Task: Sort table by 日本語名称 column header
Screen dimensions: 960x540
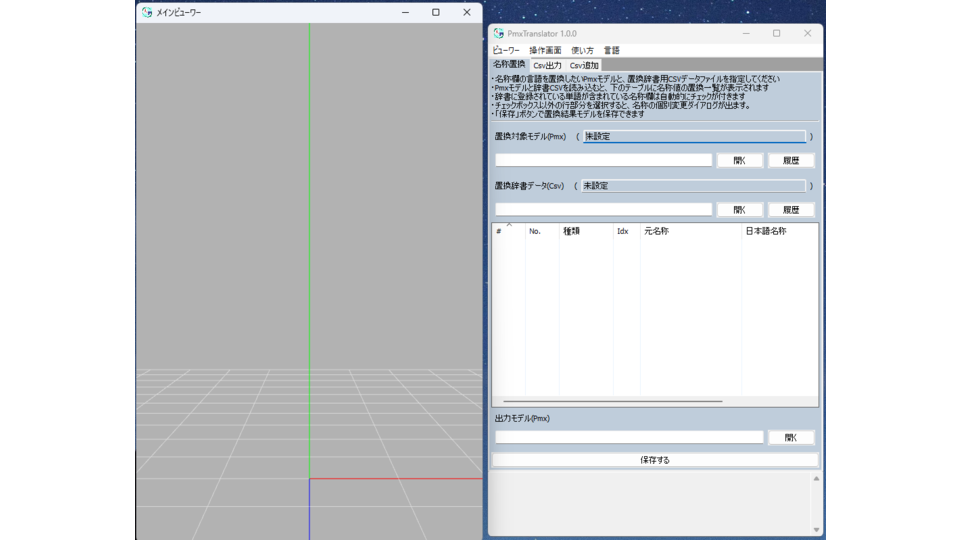Action: click(x=779, y=231)
